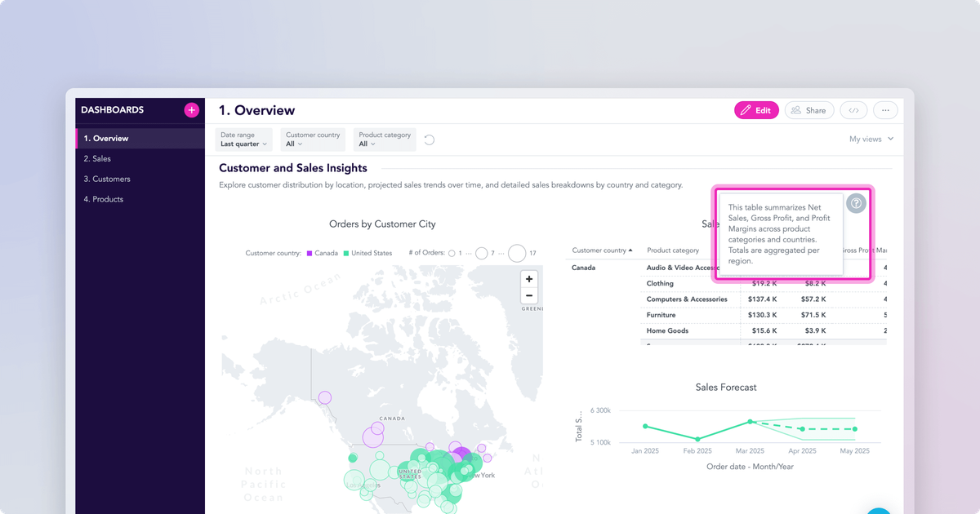The image size is (980, 514).
Task: Open the embed code </> option
Action: tap(853, 109)
